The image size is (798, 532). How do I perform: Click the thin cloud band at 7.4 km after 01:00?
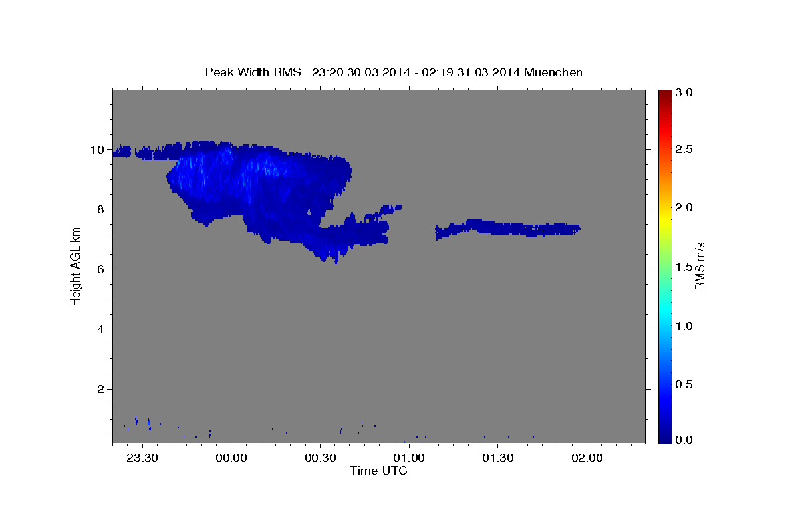click(x=507, y=229)
